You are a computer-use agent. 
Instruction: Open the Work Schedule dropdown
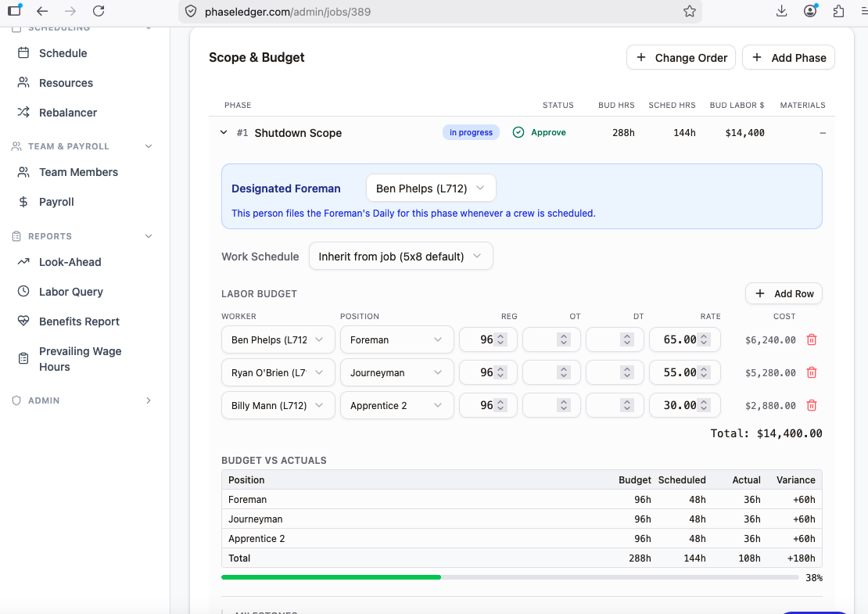401,257
